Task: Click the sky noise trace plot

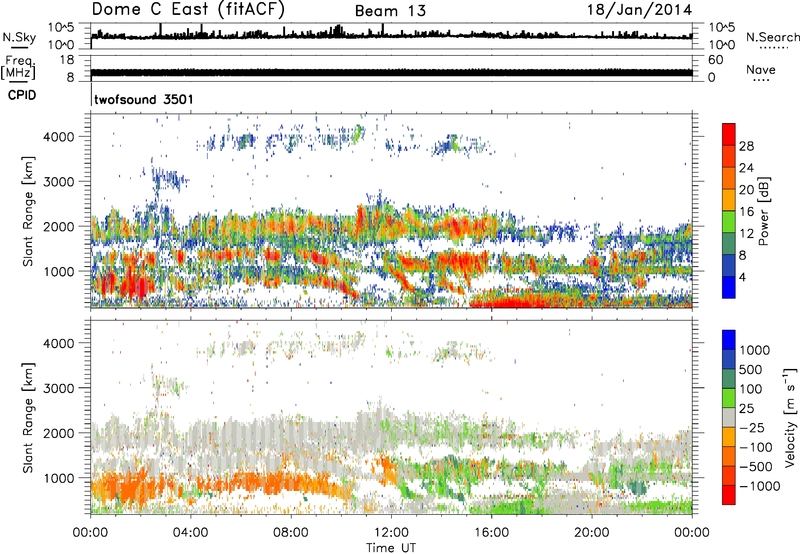Action: [x=391, y=34]
